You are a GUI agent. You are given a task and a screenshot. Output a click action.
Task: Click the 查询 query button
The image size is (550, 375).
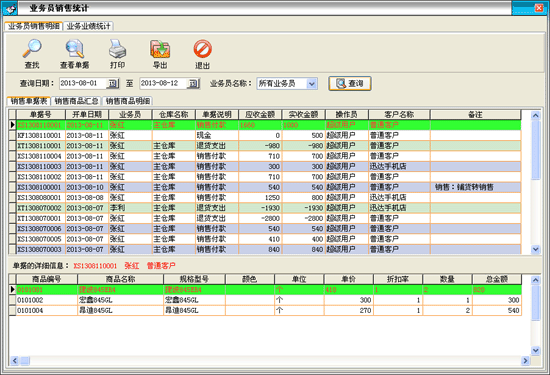coord(350,83)
